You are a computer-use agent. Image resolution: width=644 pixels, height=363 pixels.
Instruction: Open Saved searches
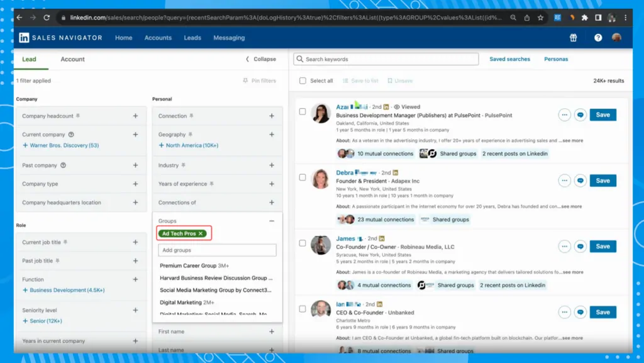pos(509,59)
